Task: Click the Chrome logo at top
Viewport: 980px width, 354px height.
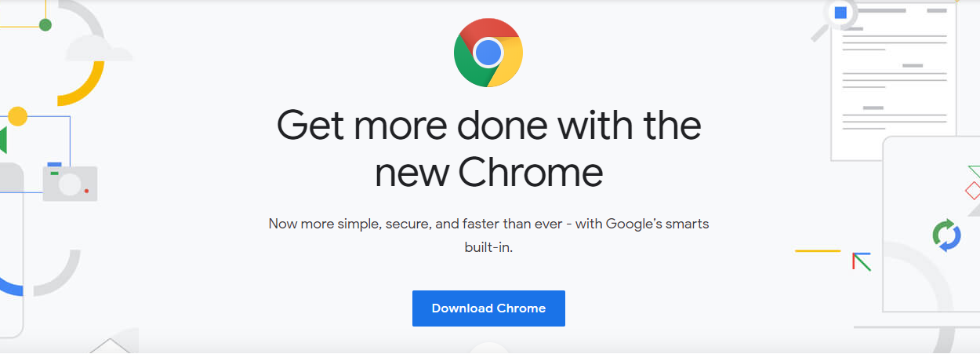Action: 488,53
